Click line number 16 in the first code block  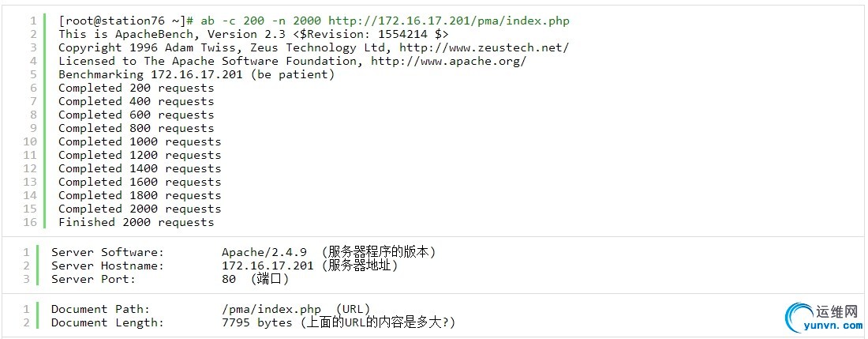[30, 222]
